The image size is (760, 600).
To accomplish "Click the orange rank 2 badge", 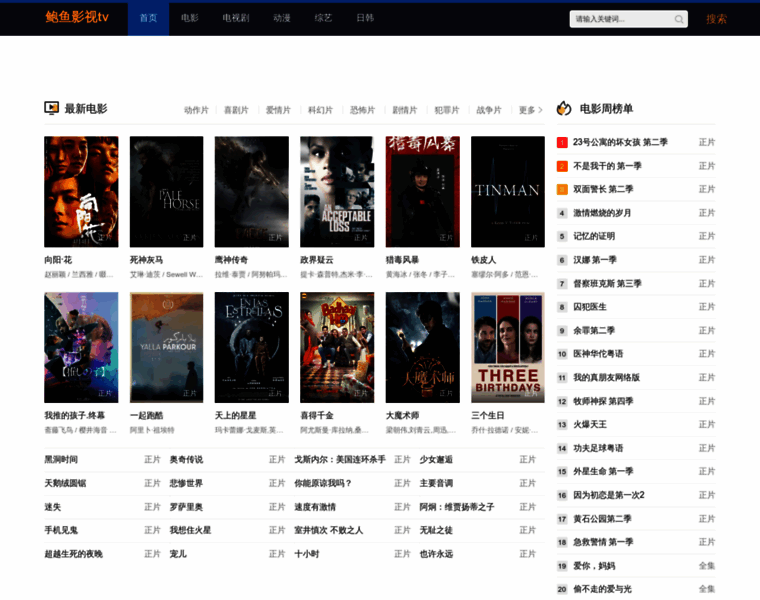I will 562,166.
